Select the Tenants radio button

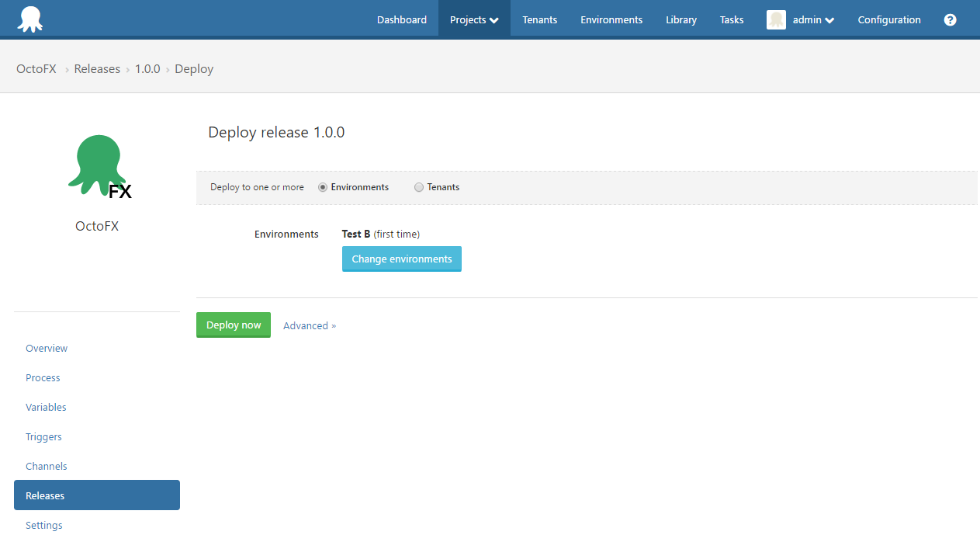coord(418,187)
